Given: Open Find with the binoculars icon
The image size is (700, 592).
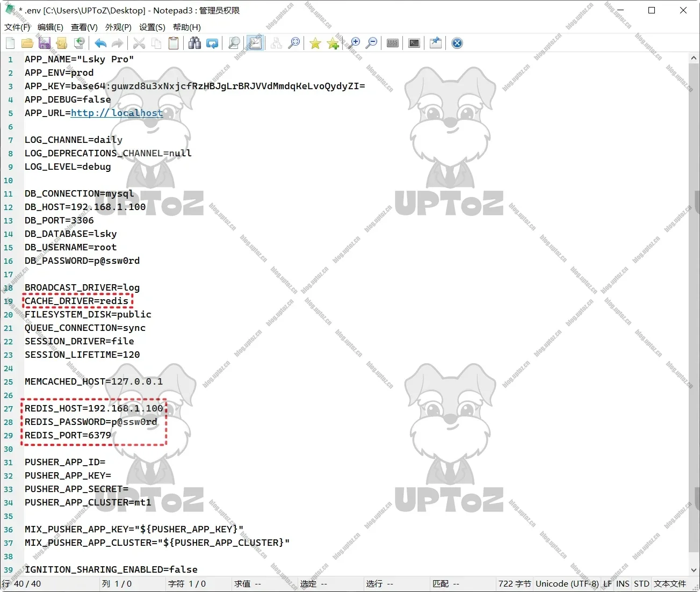Looking at the screenshot, I should (x=195, y=44).
